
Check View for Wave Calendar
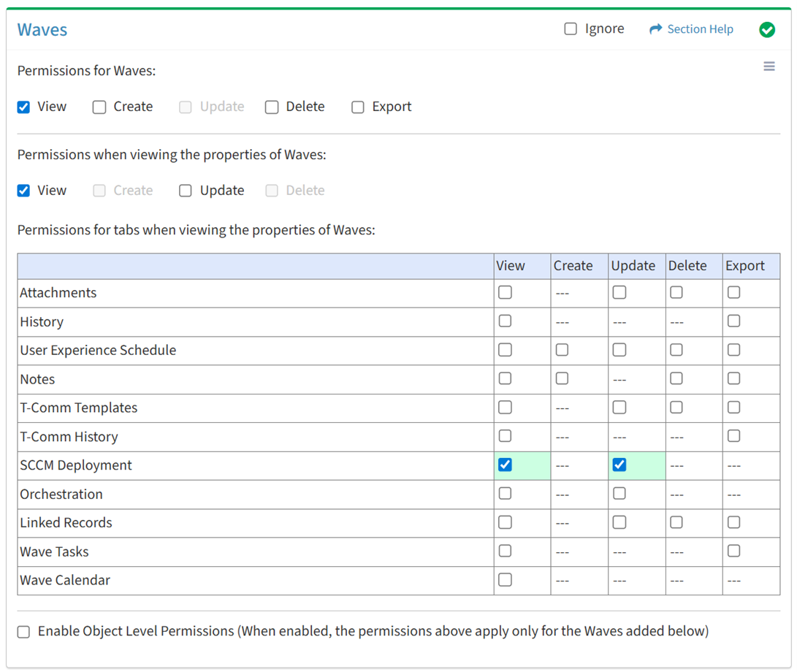[505, 580]
